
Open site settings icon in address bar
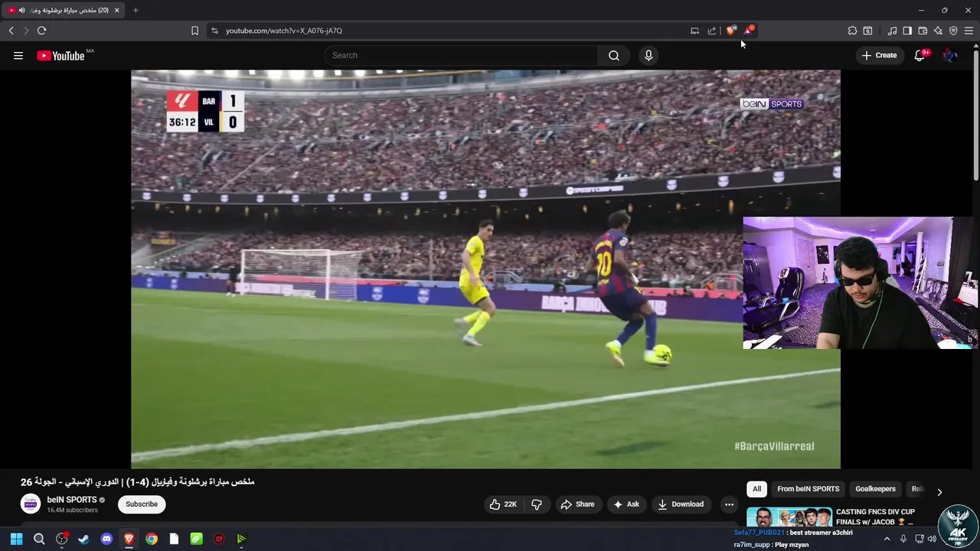click(x=214, y=31)
